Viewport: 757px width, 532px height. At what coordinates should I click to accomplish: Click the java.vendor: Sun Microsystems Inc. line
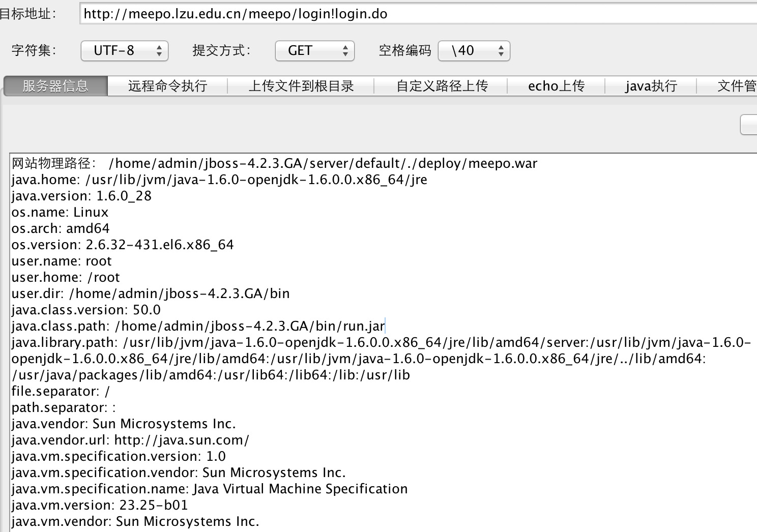coord(124,424)
